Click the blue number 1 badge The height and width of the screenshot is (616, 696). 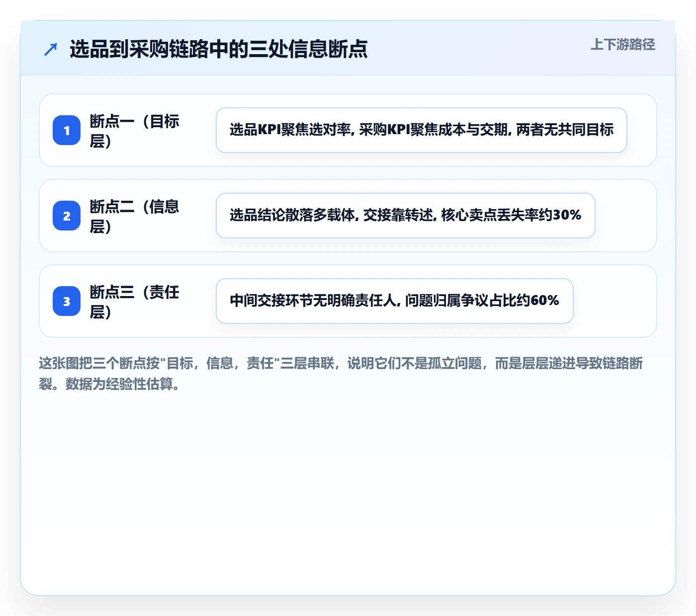coord(67,130)
